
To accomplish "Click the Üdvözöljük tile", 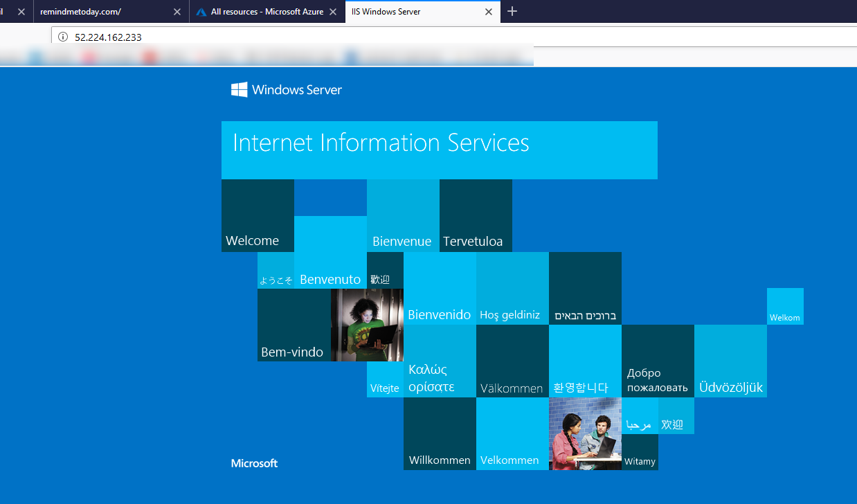I will [x=730, y=361].
